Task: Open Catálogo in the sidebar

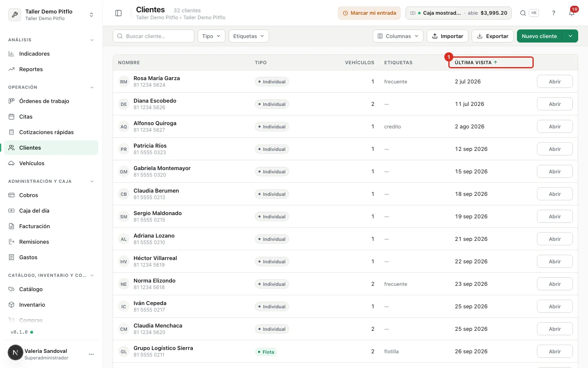Action: point(51,289)
